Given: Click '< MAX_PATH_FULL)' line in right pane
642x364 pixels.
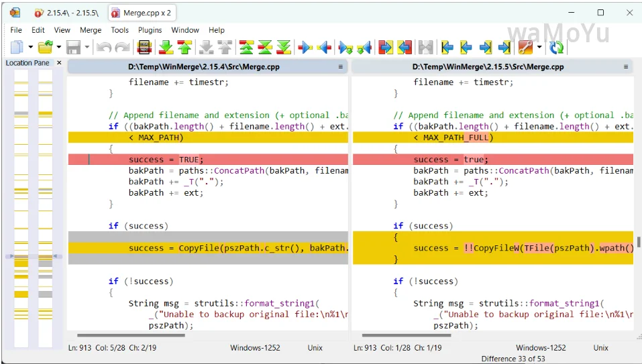Looking at the screenshot, I should (493, 137).
